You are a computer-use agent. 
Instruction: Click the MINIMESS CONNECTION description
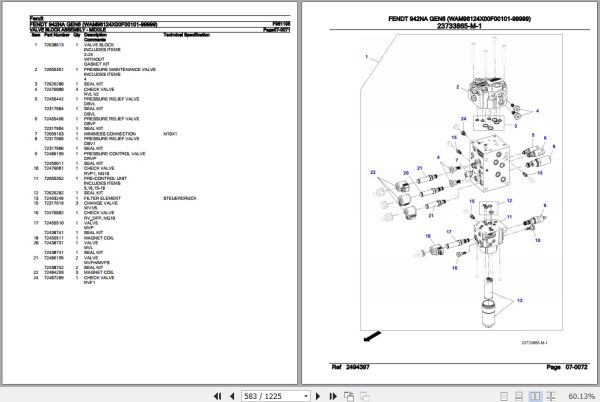(110, 134)
